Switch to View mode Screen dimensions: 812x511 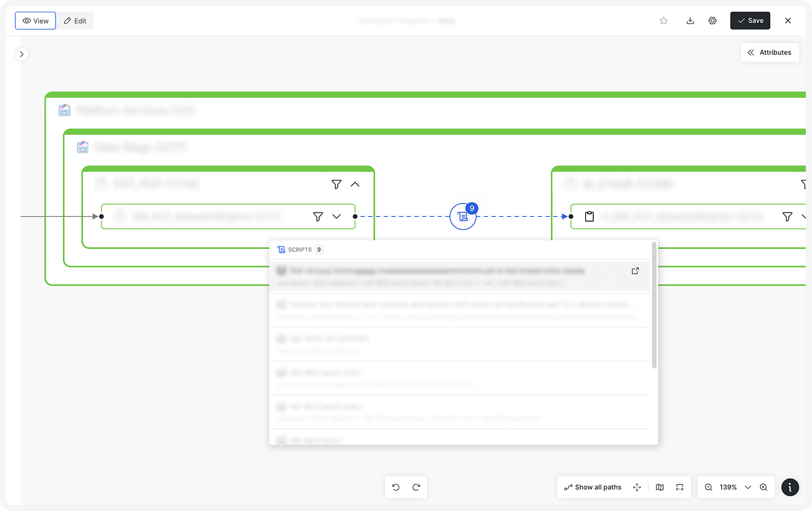click(35, 20)
